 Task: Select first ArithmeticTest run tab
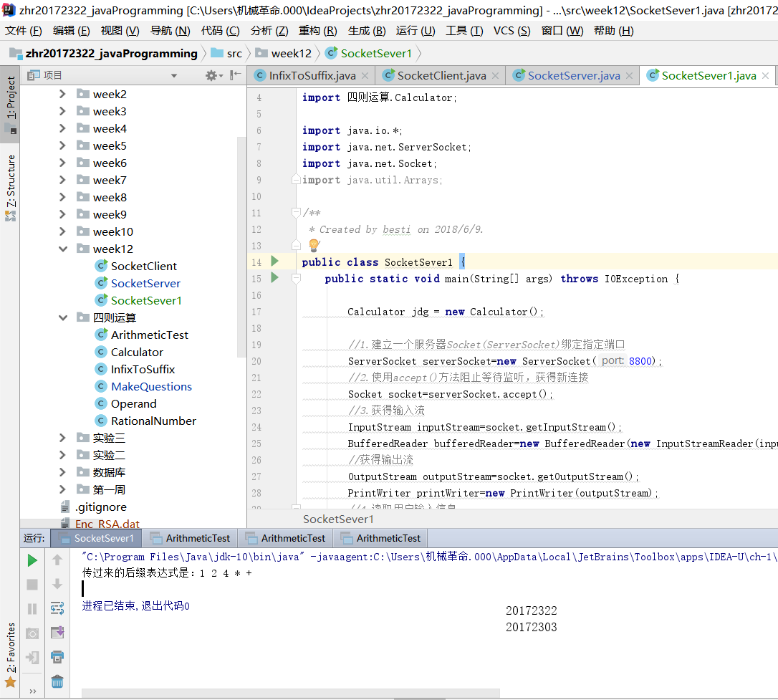click(x=191, y=538)
